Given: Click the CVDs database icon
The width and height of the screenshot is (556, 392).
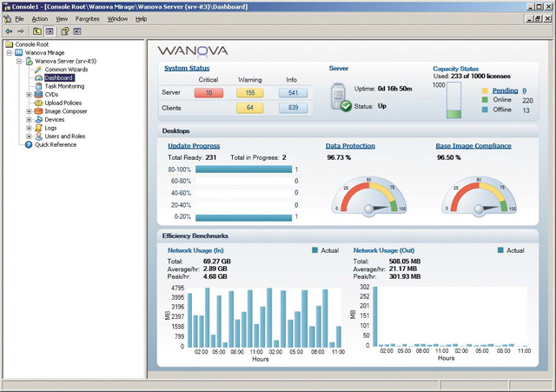Looking at the screenshot, I should click(x=38, y=95).
